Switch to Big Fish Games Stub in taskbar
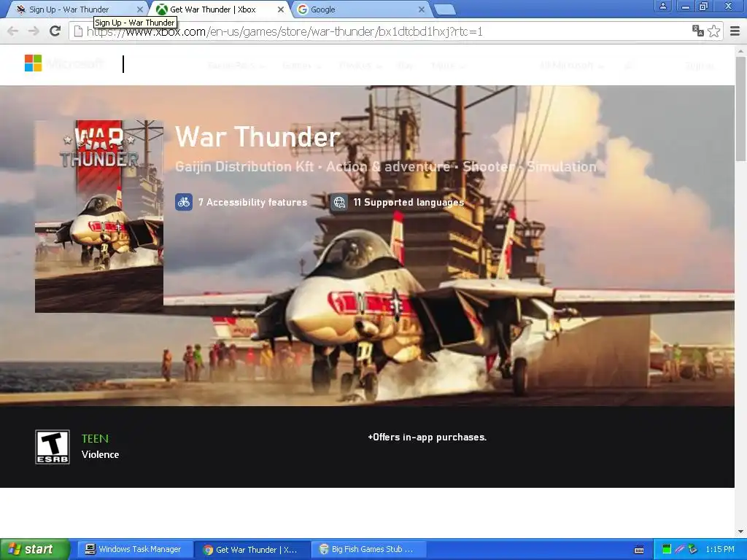Viewport: 747px width, 560px height. tap(368, 550)
